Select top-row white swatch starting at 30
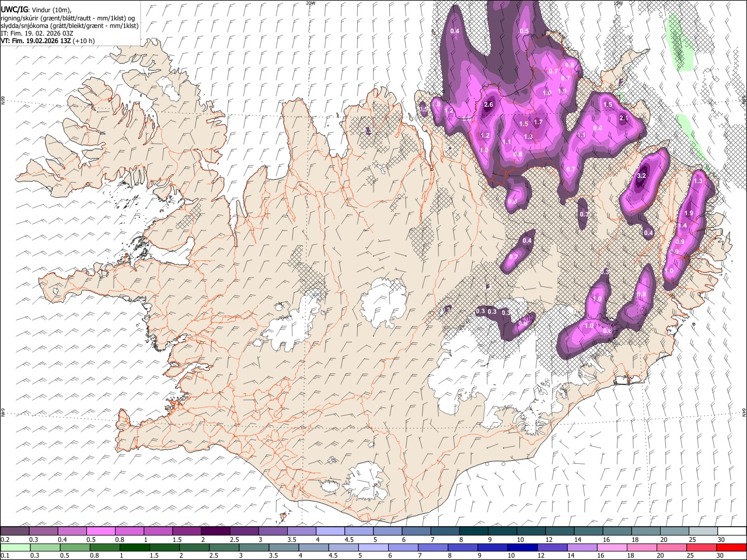 coord(731,531)
